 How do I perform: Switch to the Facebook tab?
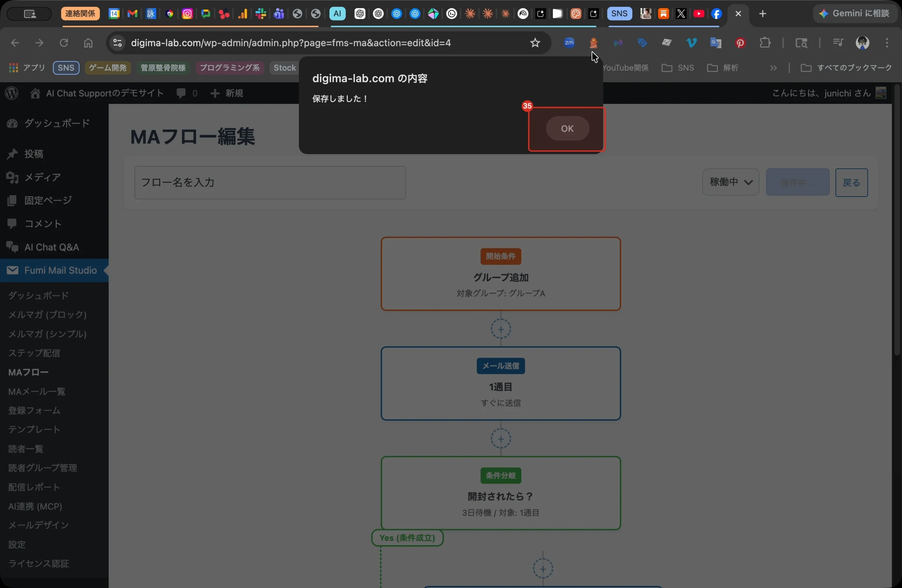click(716, 14)
